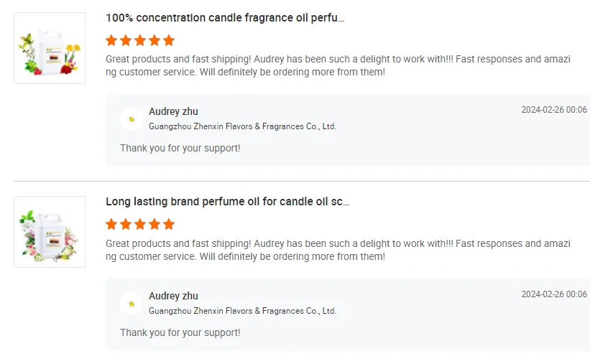
Task: Click Audrey zhu's avatar in the first reply
Action: [131, 119]
